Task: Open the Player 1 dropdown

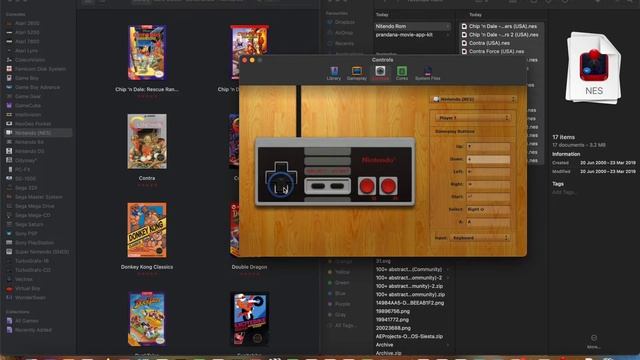Action: click(473, 118)
